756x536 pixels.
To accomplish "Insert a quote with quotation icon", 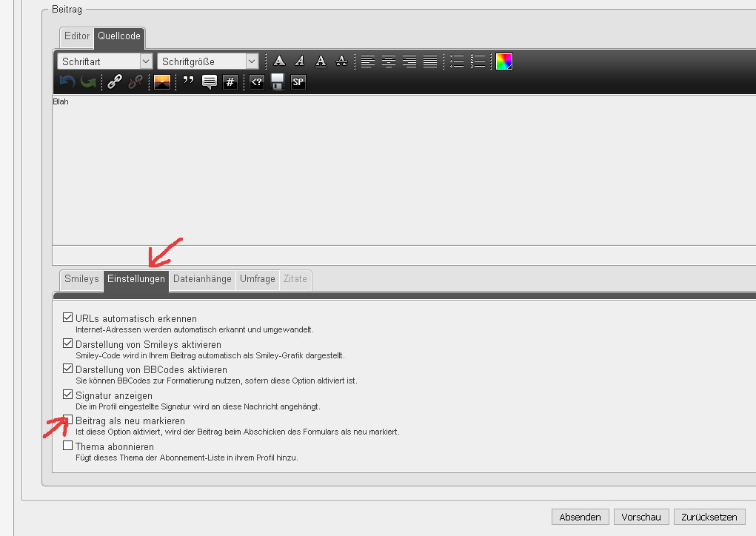I will (188, 81).
